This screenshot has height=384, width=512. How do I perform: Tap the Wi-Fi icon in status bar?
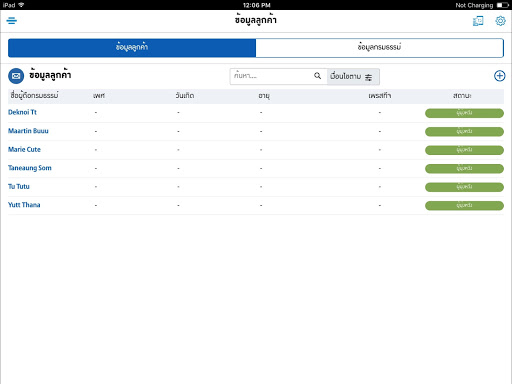21,5
